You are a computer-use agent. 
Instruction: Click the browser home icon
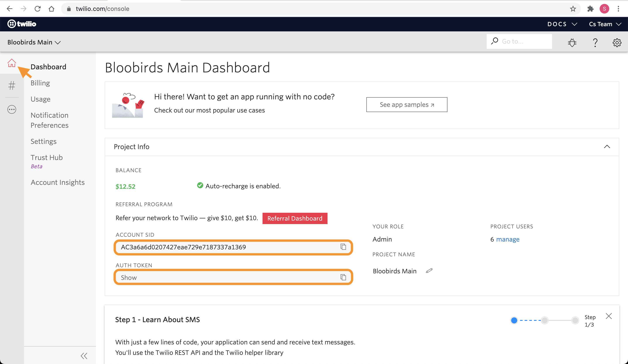click(x=52, y=9)
